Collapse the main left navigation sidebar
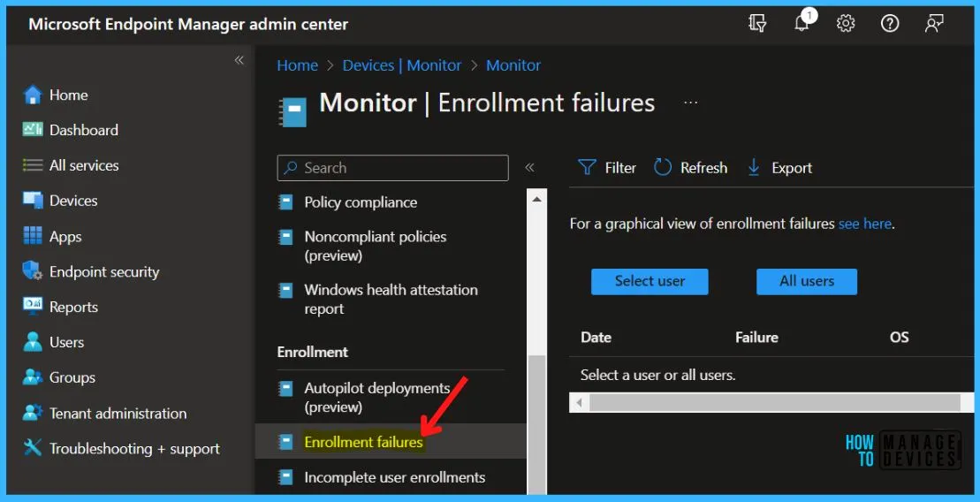Image resolution: width=980 pixels, height=502 pixels. tap(239, 60)
